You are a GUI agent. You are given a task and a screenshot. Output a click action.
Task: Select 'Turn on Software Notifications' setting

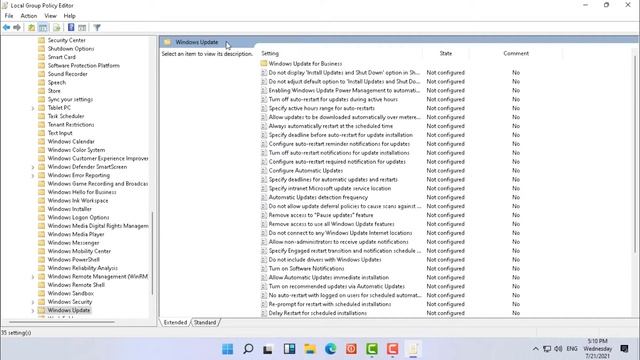[306, 269]
